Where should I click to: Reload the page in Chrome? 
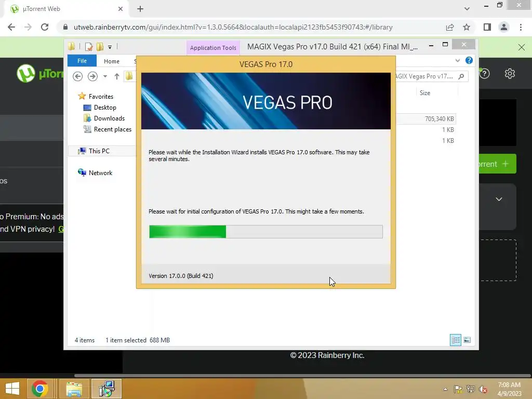pyautogui.click(x=45, y=27)
